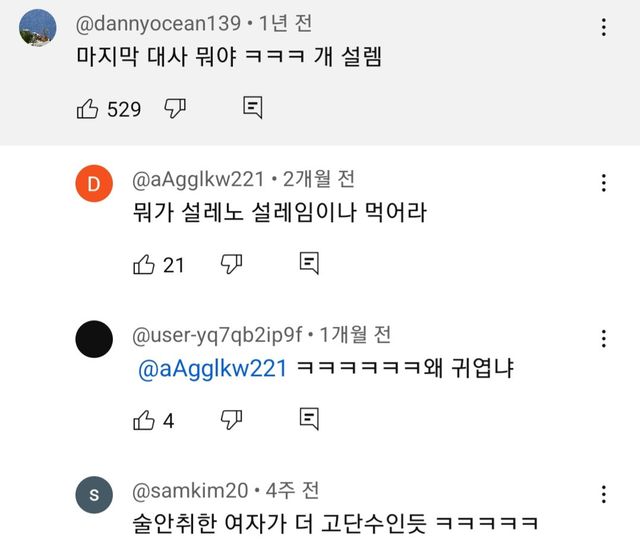The height and width of the screenshot is (555, 640).
Task: Open @aAgglkw221's channel from username header
Action: coord(198,180)
